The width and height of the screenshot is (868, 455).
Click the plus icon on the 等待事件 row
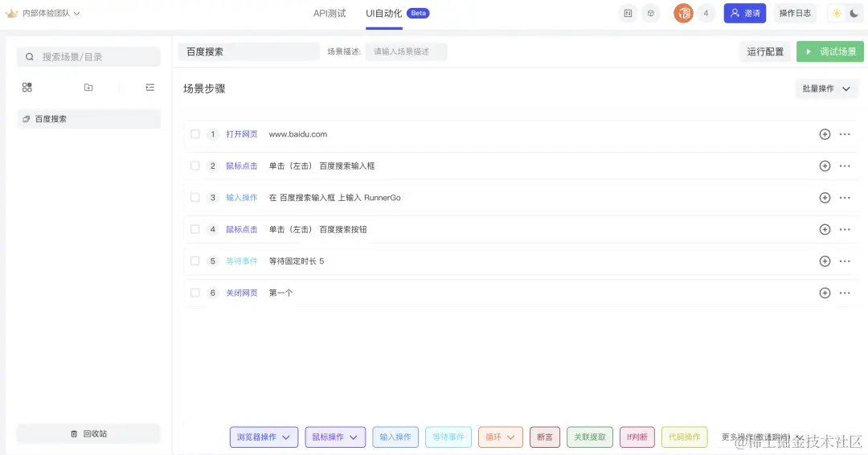click(825, 260)
